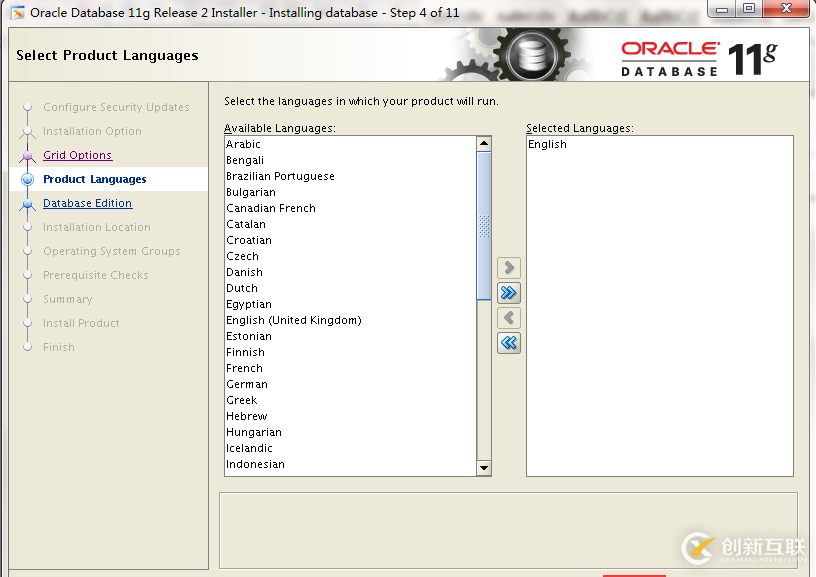Viewport: 816px width, 577px height.
Task: Click the installer icon in title bar
Action: tap(18, 12)
